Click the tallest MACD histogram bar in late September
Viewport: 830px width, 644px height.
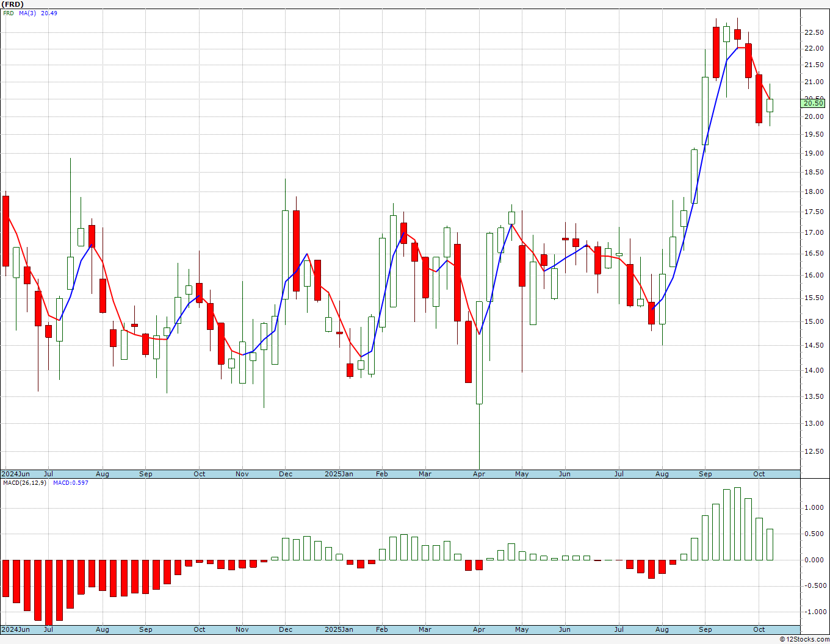click(x=738, y=524)
